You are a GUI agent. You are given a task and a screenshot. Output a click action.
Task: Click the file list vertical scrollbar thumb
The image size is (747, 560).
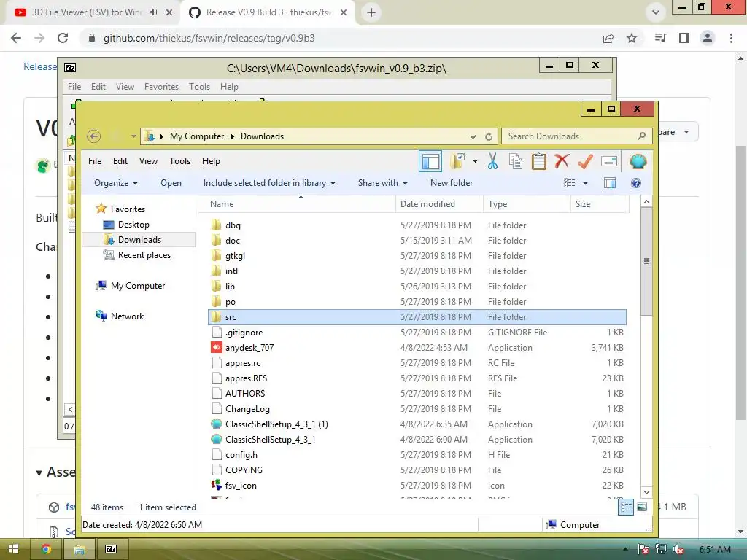point(646,261)
